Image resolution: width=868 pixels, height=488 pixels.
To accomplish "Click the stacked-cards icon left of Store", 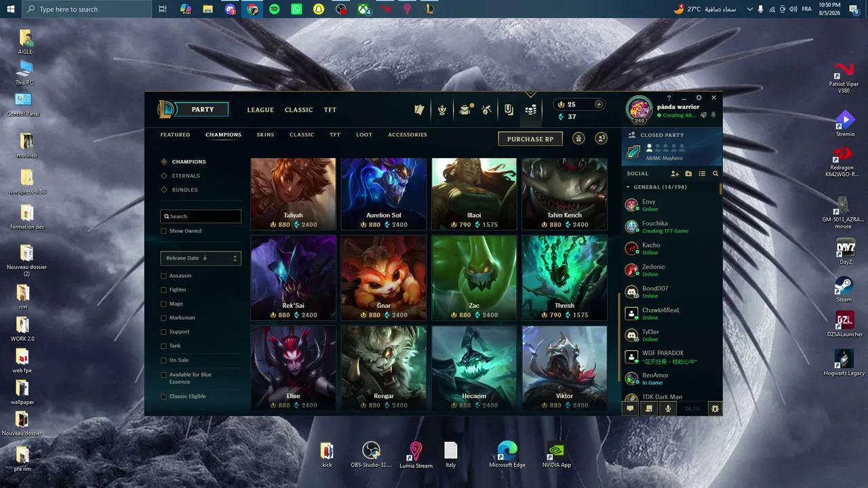I will pos(509,110).
